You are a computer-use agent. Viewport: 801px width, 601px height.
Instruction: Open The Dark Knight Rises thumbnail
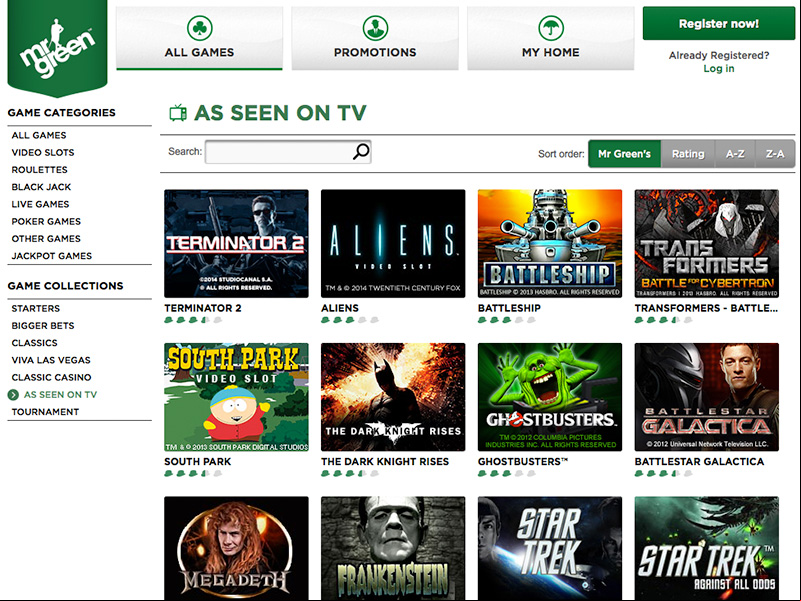pos(393,397)
